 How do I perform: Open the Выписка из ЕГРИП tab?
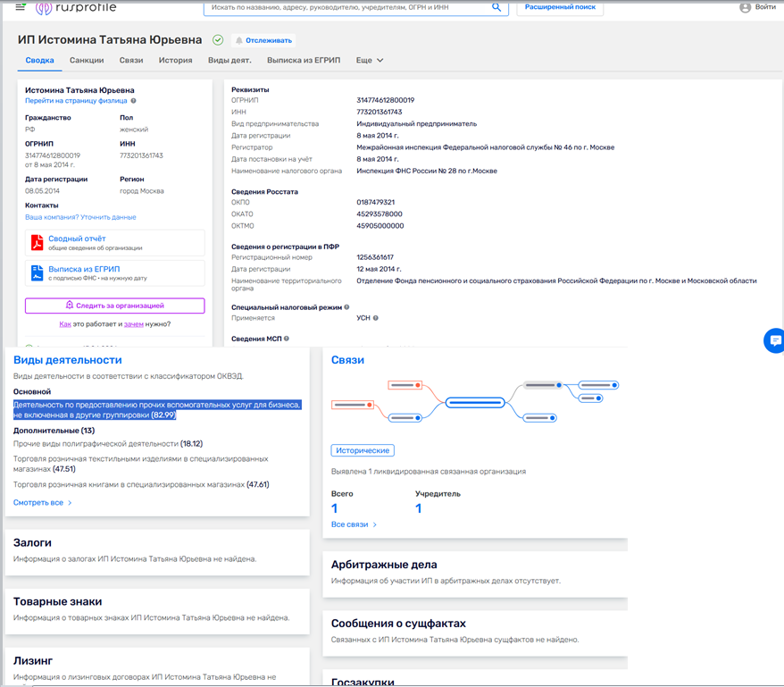304,60
